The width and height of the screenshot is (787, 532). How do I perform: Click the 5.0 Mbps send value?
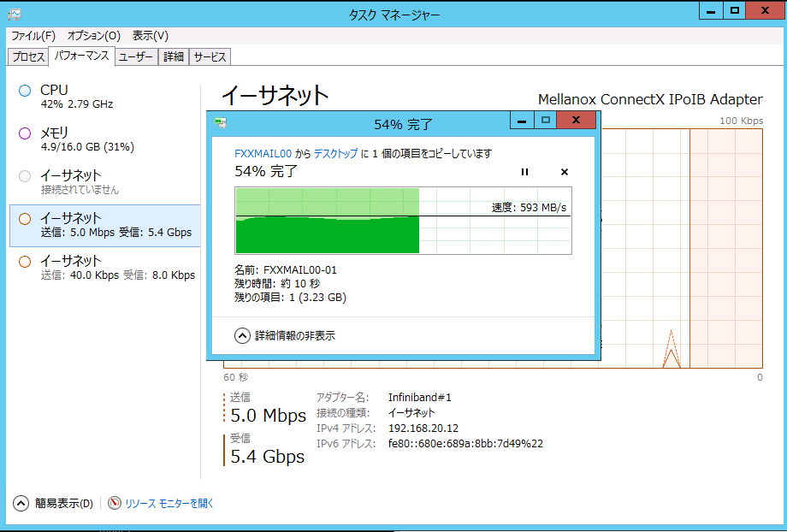tap(268, 416)
